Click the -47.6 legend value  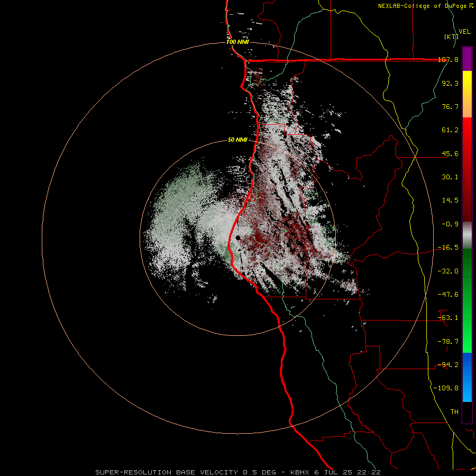(x=448, y=295)
